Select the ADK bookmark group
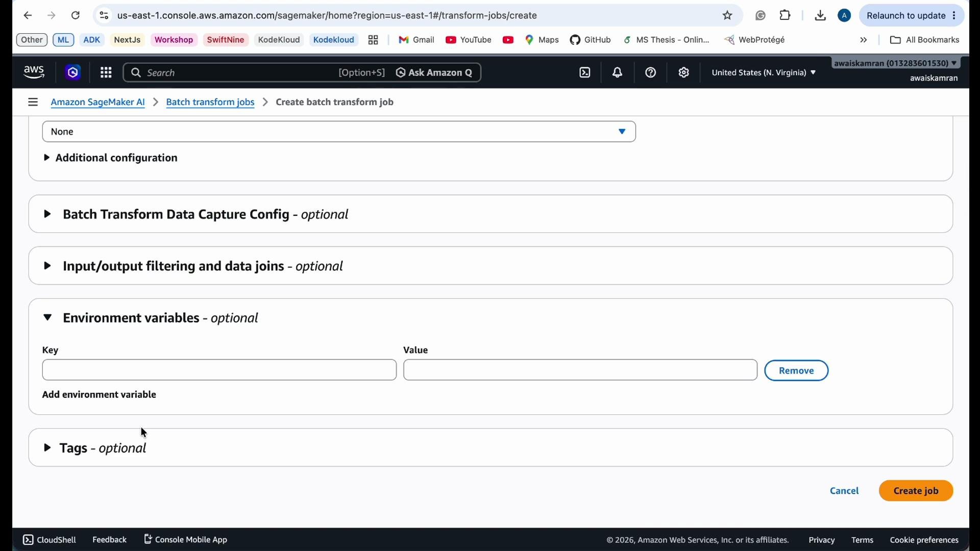Viewport: 980px width, 551px height. click(92, 40)
